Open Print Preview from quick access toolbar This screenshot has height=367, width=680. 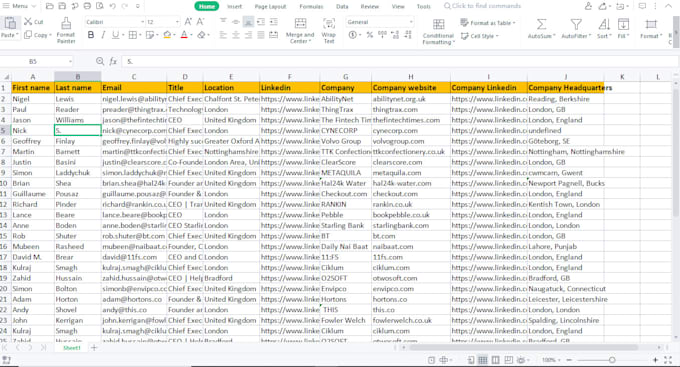100,6
